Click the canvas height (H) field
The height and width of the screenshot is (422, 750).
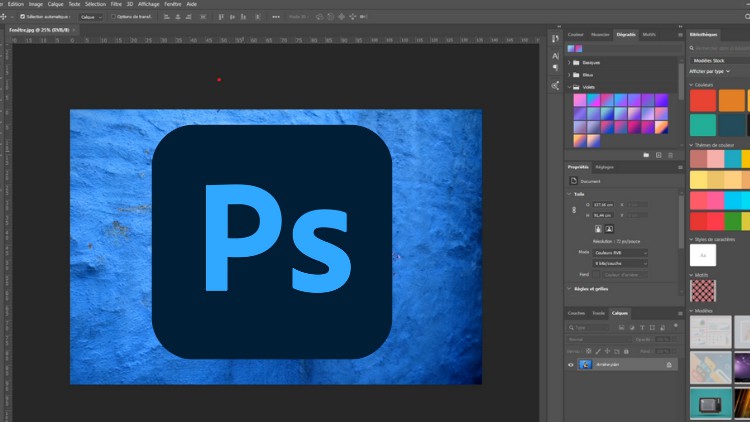(603, 215)
